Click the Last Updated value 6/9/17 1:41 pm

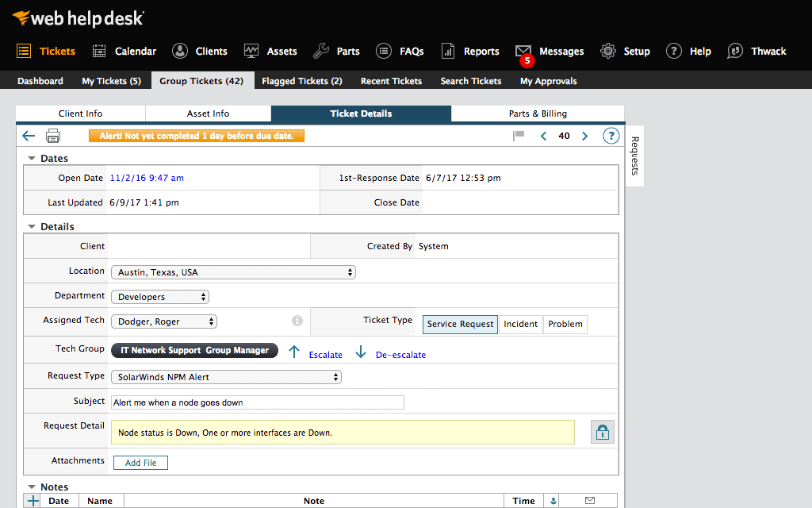tap(144, 202)
